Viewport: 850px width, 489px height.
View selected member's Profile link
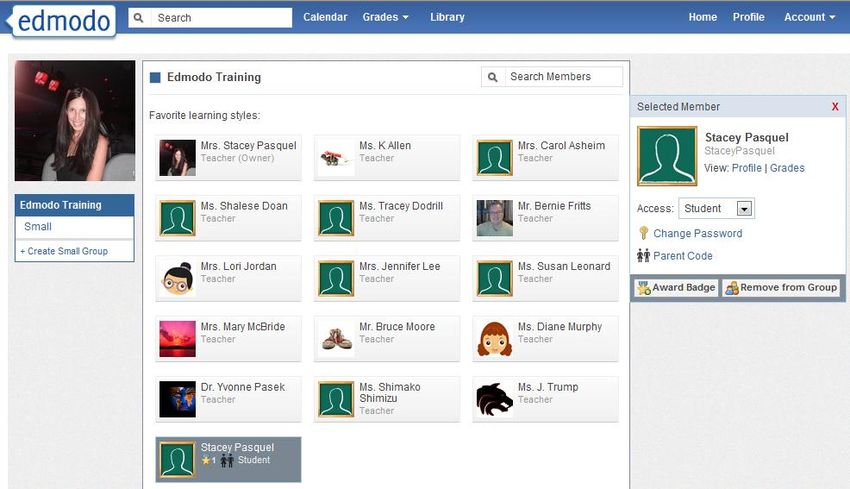746,168
